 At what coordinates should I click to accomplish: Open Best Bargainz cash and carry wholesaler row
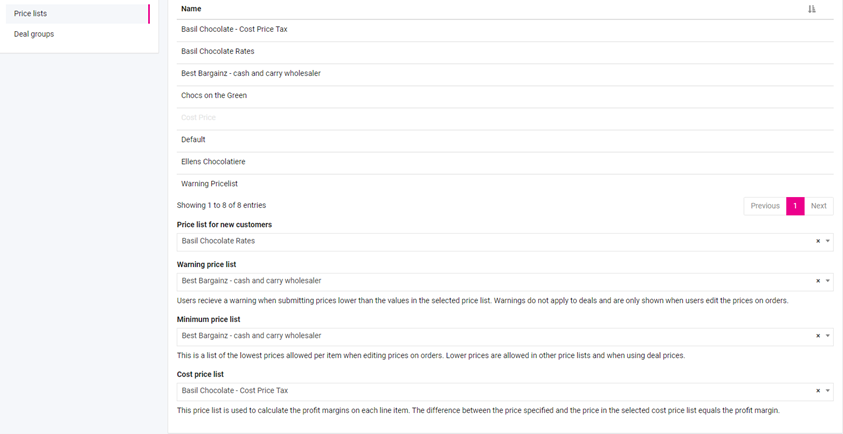tap(250, 73)
